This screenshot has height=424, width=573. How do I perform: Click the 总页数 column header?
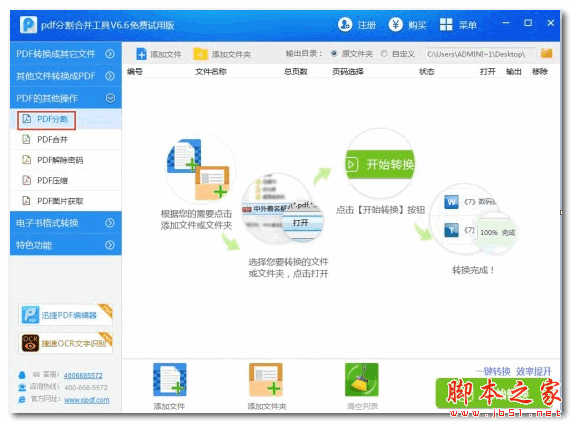pos(295,72)
